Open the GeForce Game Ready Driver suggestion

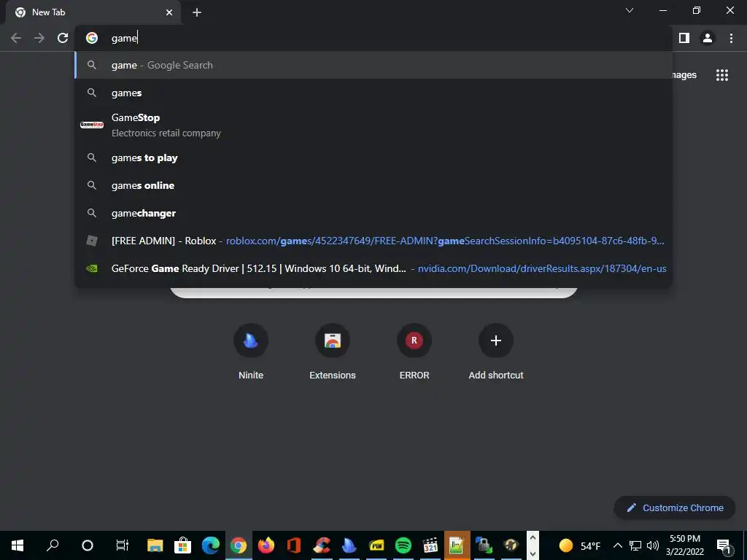click(374, 268)
